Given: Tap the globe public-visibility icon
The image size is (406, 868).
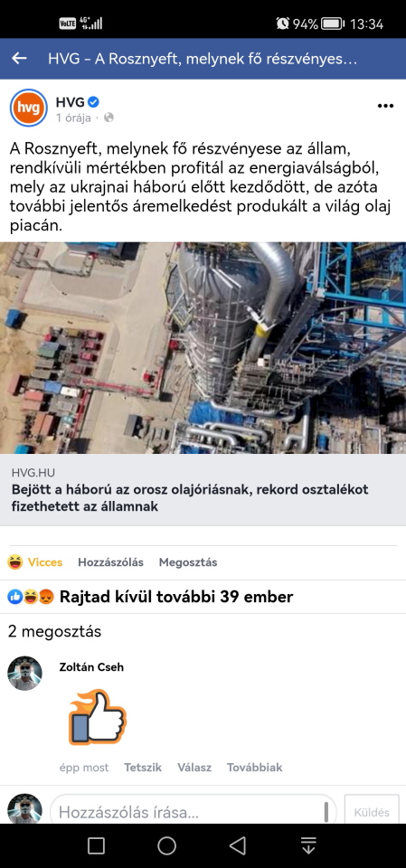Looking at the screenshot, I should point(109,118).
